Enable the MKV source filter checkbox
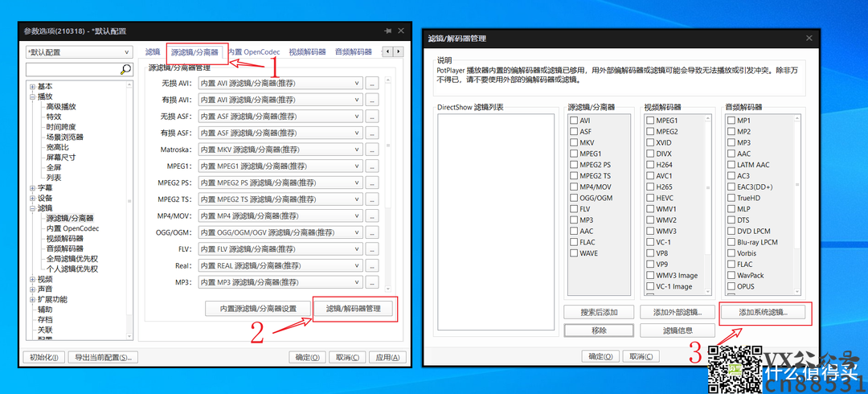Screen dimensions: 868x394 click(573, 142)
